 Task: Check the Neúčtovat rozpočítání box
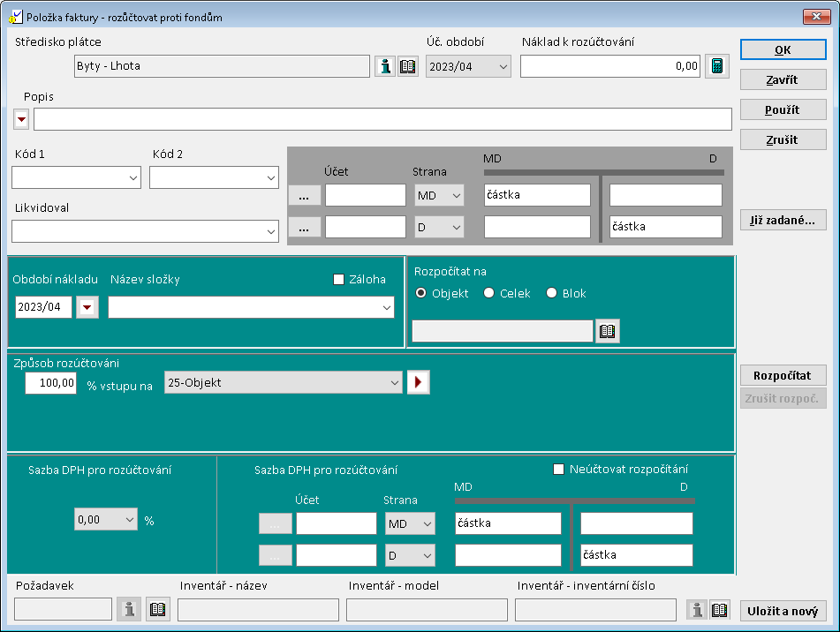[x=558, y=470]
